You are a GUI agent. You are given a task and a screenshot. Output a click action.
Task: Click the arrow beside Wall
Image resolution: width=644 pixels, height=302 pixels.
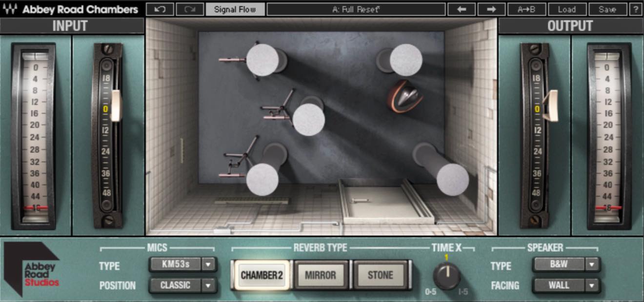tap(592, 285)
